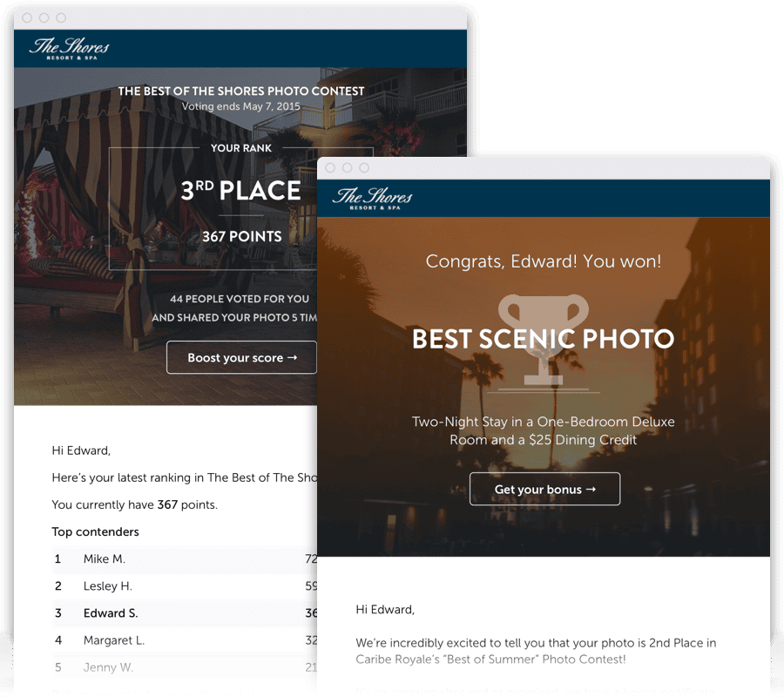
Task: Click the Boost your score button
Action: coord(241,357)
